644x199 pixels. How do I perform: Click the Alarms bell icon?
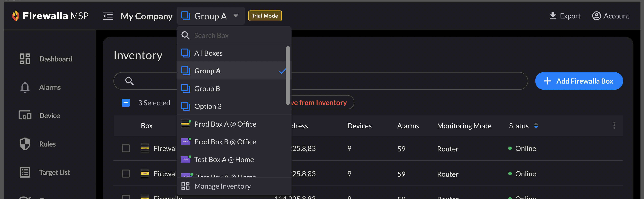pos(25,87)
